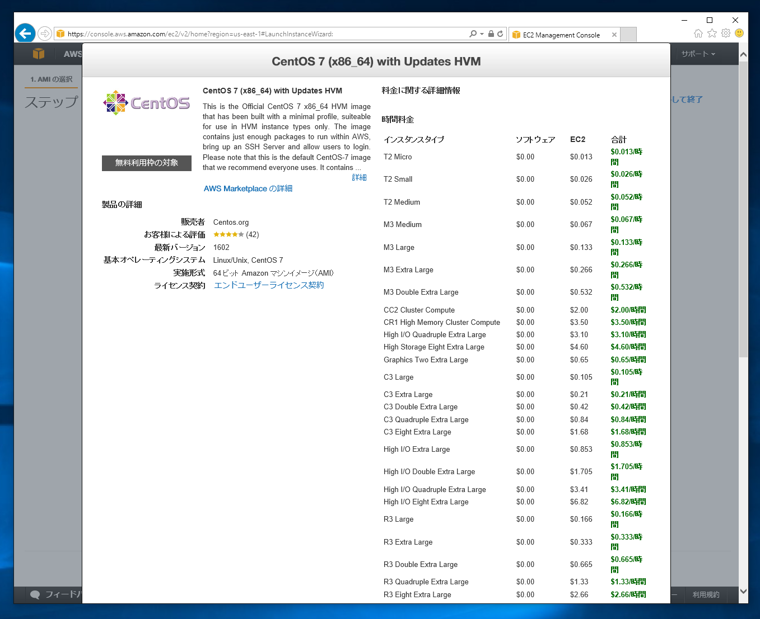760x619 pixels.
Task: Click the C3 Large instance type
Action: point(398,377)
